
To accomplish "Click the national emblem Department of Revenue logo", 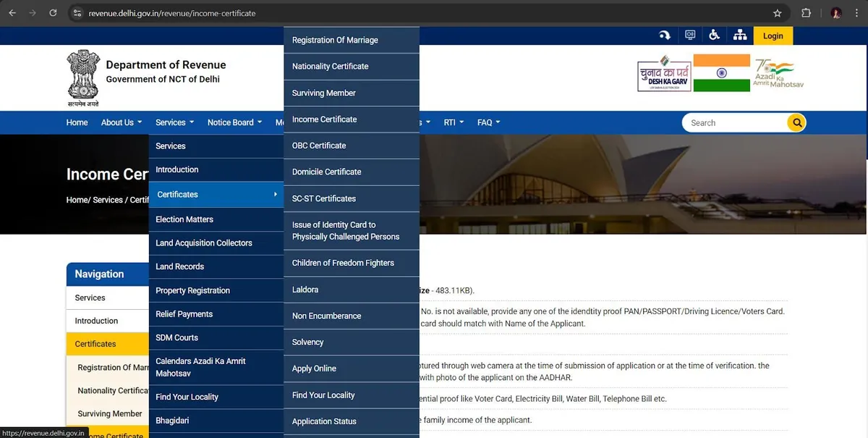I will click(x=83, y=78).
